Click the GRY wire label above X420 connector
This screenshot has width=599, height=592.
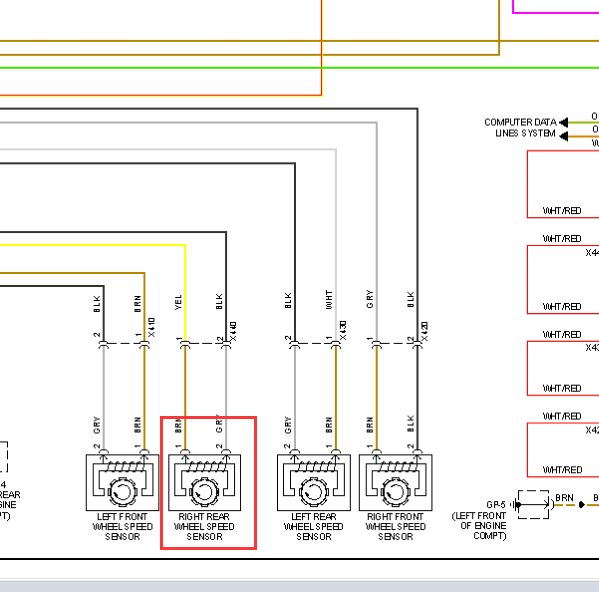click(369, 299)
